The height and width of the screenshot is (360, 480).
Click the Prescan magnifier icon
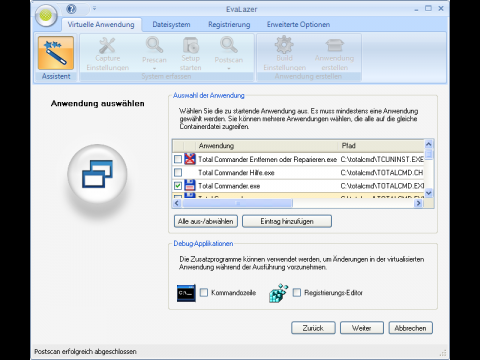[154, 45]
